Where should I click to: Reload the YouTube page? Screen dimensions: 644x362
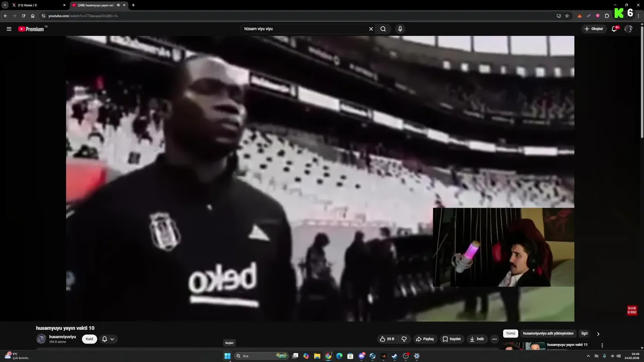[23, 16]
